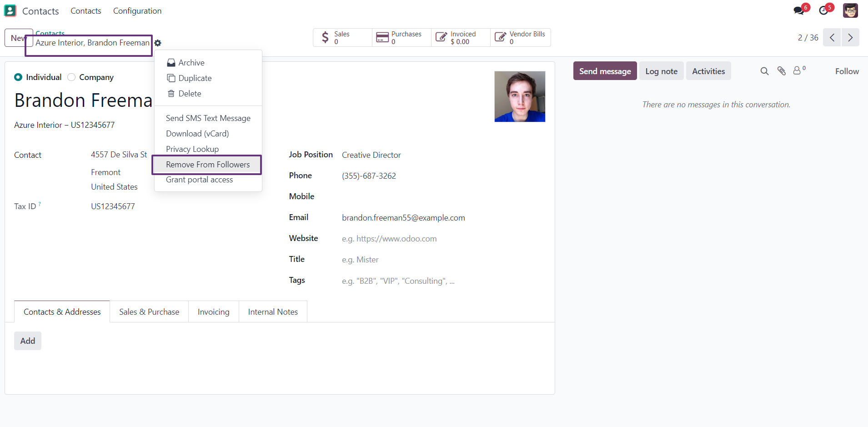Click the Mobile input field
This screenshot has height=427, width=868.
[443, 196]
